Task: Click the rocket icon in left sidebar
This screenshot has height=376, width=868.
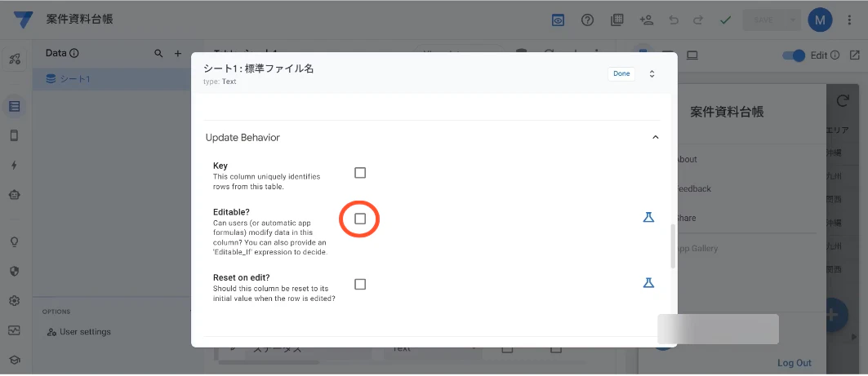Action: pos(15,60)
